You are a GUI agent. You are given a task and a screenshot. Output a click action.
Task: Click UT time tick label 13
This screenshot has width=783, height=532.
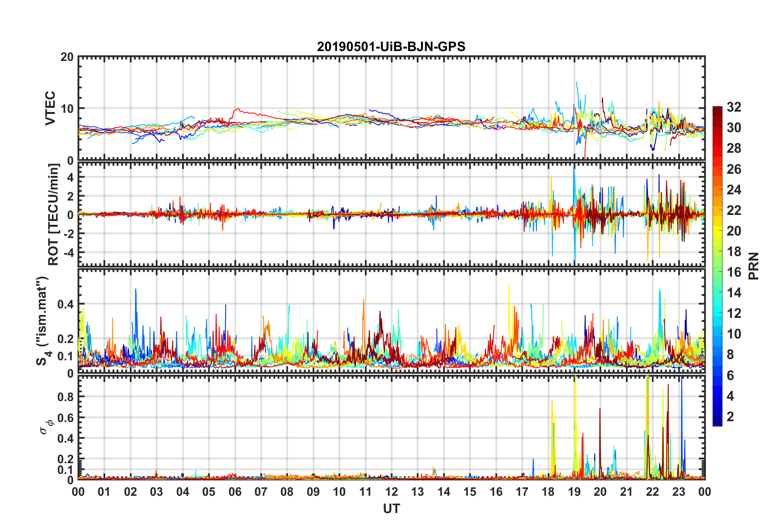tap(417, 492)
